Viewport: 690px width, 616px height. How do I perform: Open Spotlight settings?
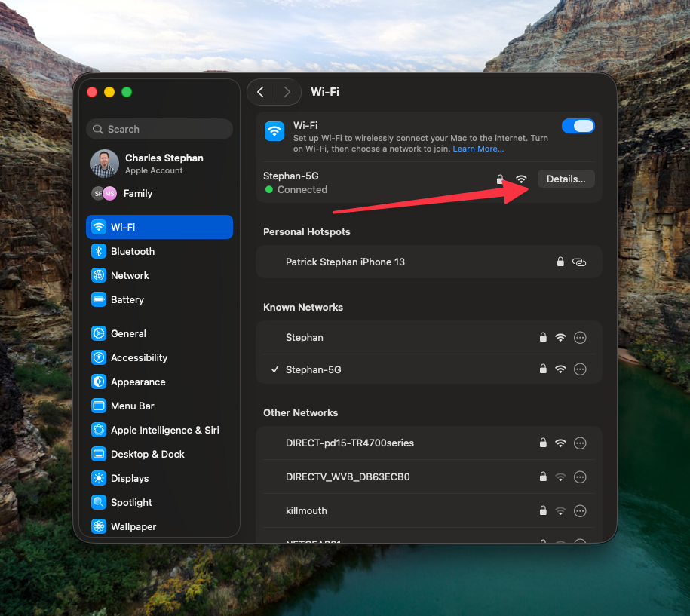(131, 502)
